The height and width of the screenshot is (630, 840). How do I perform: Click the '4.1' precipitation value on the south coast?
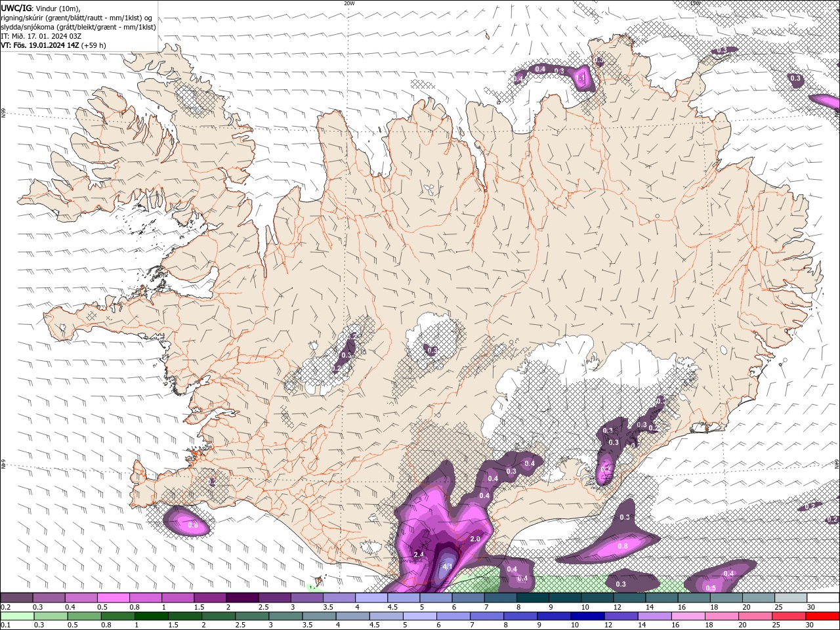tap(448, 566)
